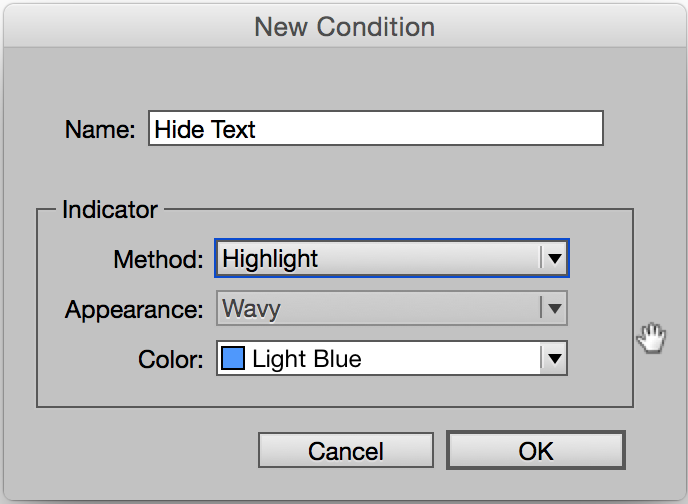Click the Color dropdown arrow icon

click(x=555, y=359)
